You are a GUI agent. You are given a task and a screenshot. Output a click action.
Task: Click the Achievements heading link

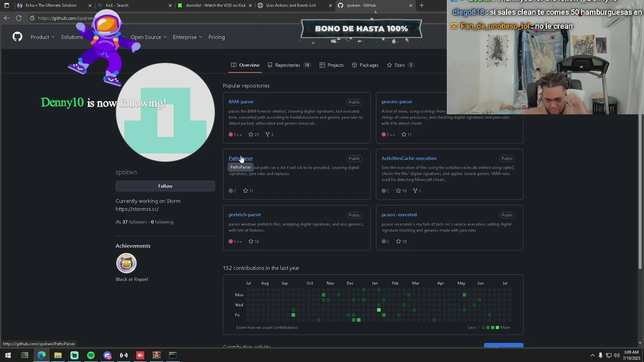click(x=133, y=246)
